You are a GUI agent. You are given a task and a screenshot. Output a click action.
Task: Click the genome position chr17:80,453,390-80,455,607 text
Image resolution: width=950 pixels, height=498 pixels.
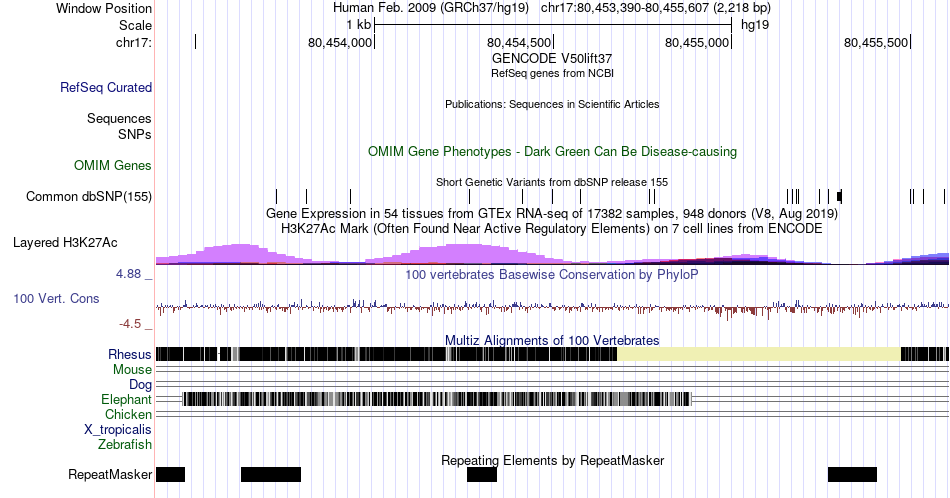[656, 8]
